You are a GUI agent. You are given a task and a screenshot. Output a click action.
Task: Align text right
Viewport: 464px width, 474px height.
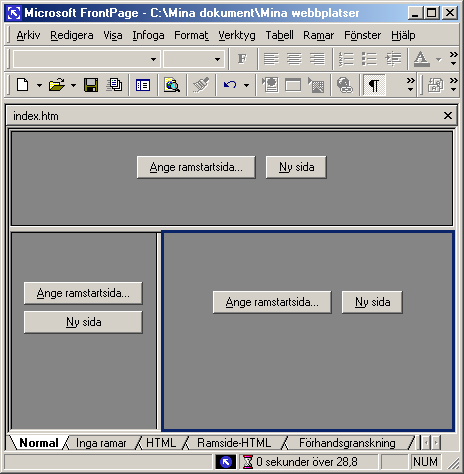(x=317, y=59)
